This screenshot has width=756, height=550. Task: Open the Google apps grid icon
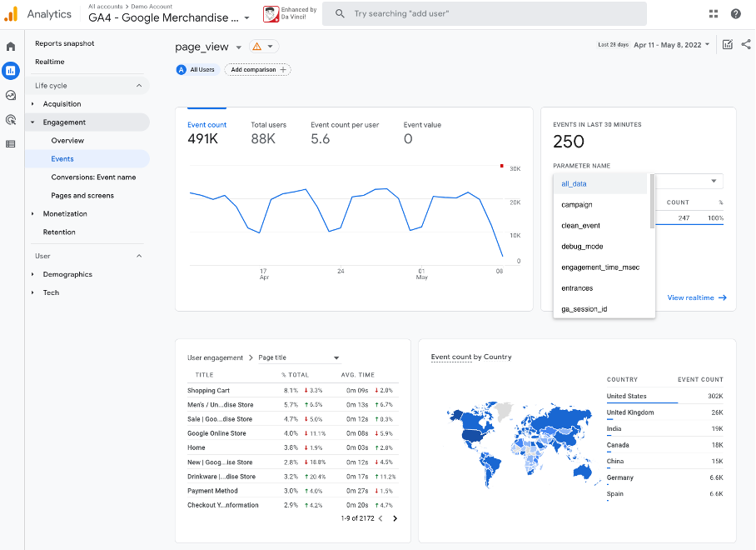[712, 13]
